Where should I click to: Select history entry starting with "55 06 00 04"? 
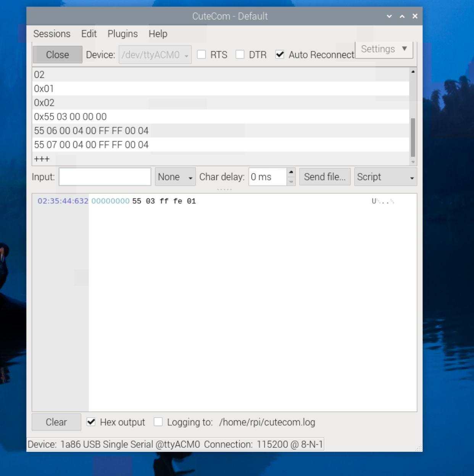point(221,131)
